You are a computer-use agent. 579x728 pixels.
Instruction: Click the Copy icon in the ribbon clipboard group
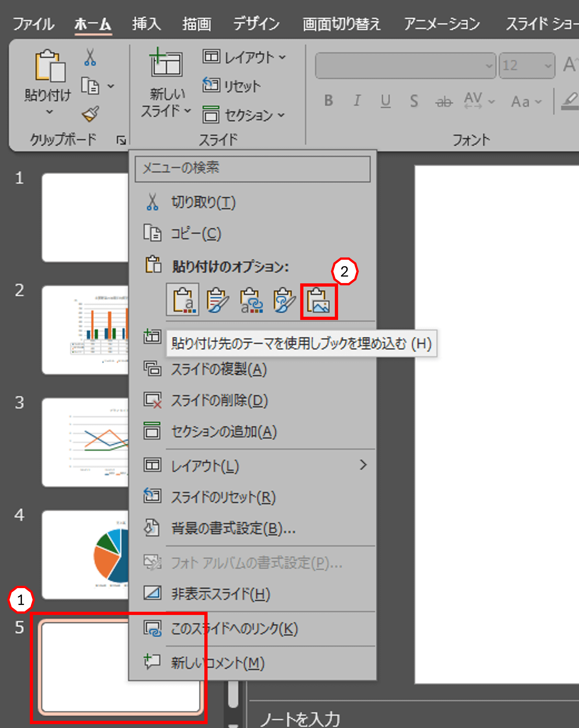[90, 86]
